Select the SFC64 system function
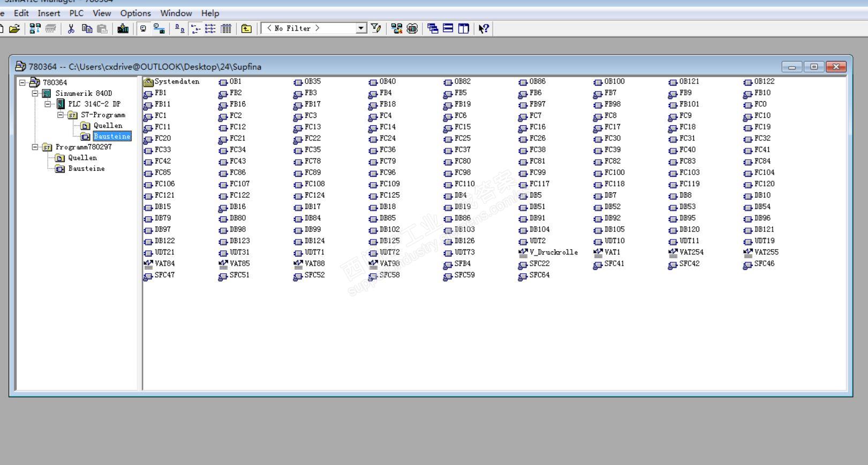This screenshot has height=465, width=868. [x=534, y=275]
